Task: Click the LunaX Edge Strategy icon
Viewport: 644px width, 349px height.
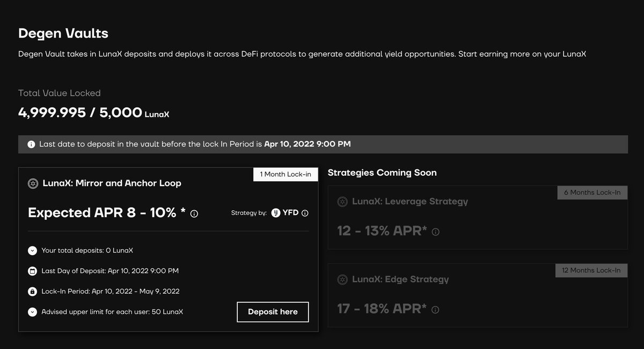Action: [x=342, y=280]
